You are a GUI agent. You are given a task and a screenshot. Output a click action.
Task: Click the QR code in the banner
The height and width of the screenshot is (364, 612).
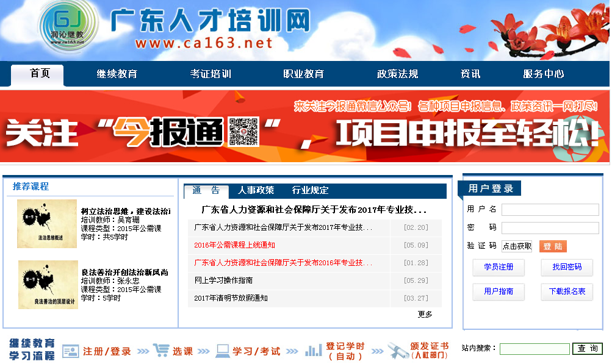[x=244, y=130]
